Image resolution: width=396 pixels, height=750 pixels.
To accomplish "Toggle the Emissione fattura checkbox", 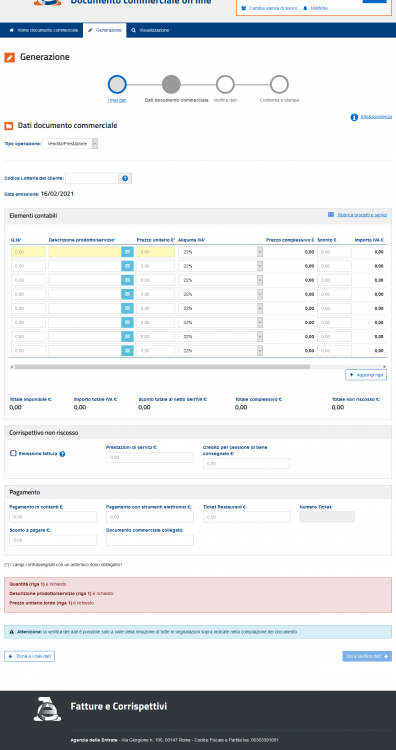I will tap(13, 453).
